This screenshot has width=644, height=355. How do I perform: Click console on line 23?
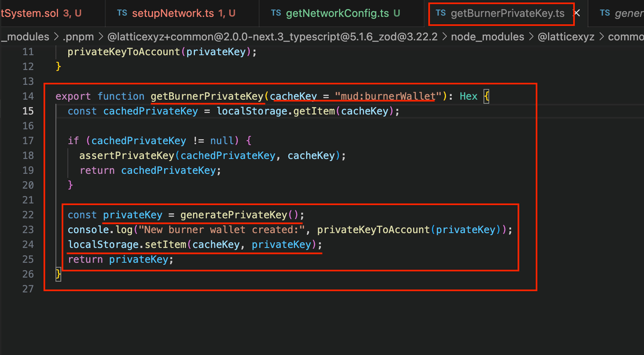tap(89, 230)
